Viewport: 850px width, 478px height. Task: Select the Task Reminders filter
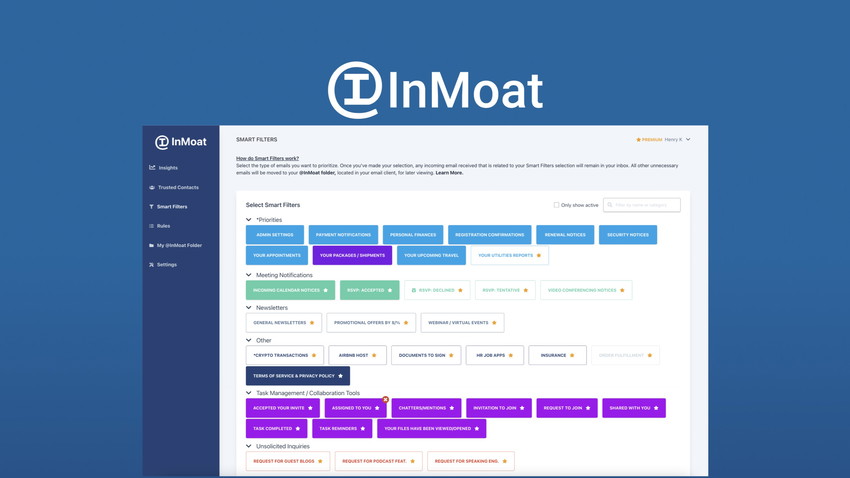click(342, 429)
